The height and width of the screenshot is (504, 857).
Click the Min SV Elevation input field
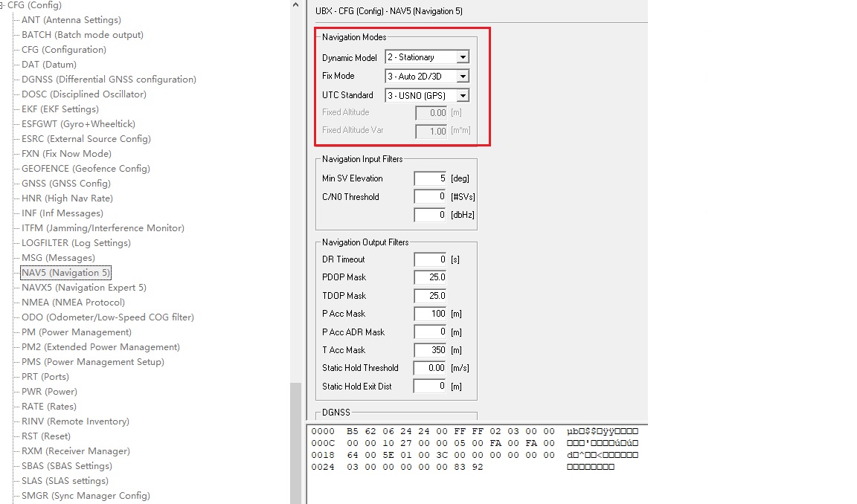coord(428,178)
